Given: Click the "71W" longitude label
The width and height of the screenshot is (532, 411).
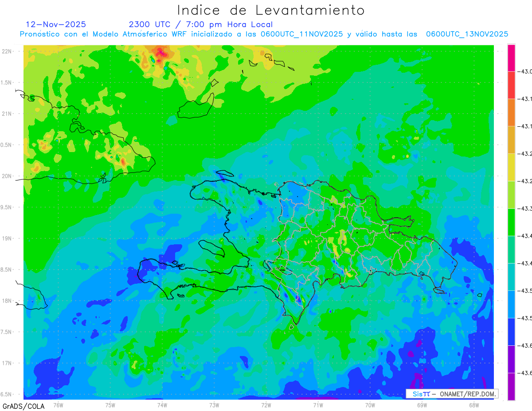Looking at the screenshot, I should (x=318, y=405).
